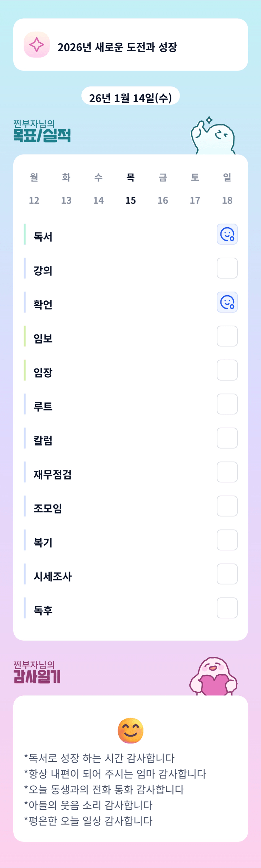
Task: Check the 재무점검 checkbox
Action: coord(227,472)
